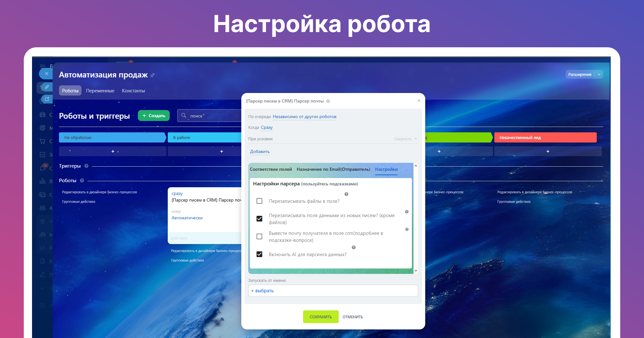Select the В работе stage
The width and height of the screenshot is (644, 338).
[205, 137]
